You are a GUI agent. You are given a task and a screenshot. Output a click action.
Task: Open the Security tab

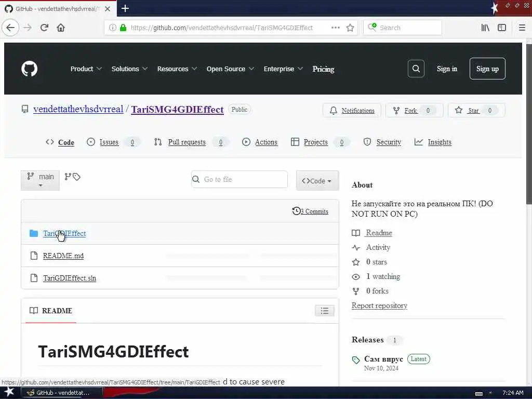(382, 142)
